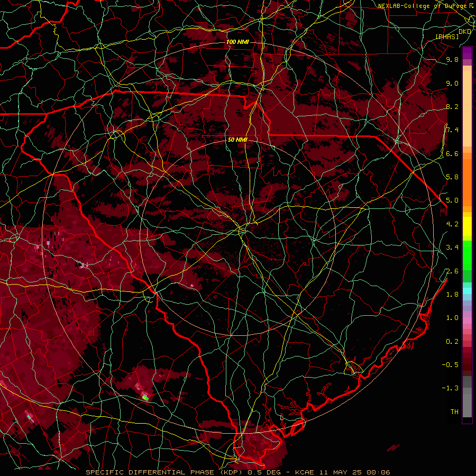Pick the orange segment of the color bar

click(x=467, y=182)
